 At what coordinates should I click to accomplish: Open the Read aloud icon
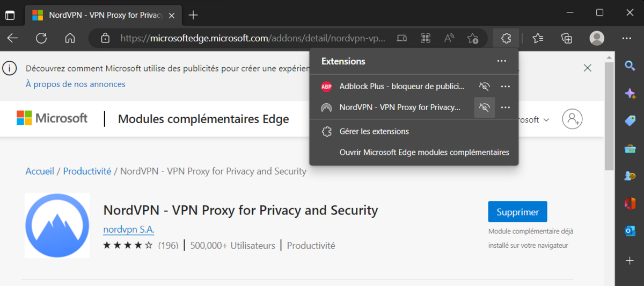click(449, 38)
